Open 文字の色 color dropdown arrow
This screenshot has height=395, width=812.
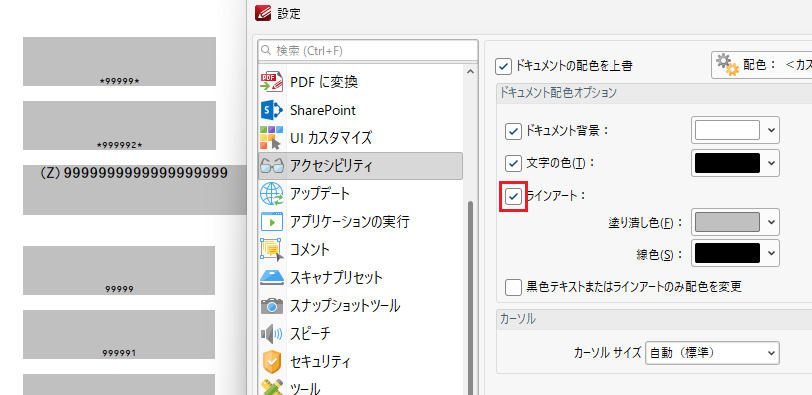pyautogui.click(x=772, y=163)
